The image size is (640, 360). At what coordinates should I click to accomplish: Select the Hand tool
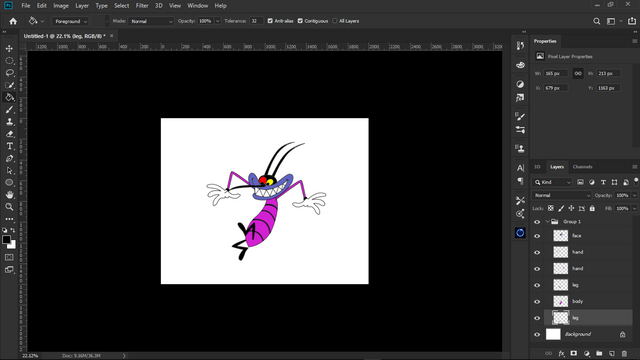pos(9,195)
